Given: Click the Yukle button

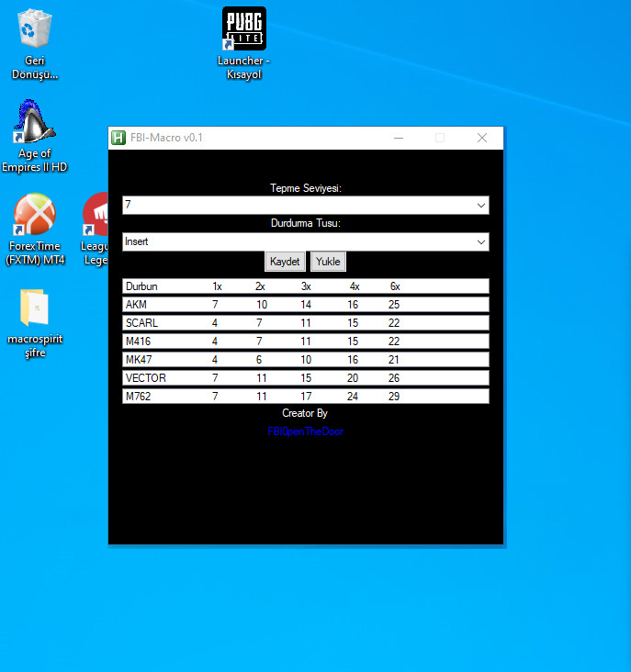Looking at the screenshot, I should tap(328, 262).
